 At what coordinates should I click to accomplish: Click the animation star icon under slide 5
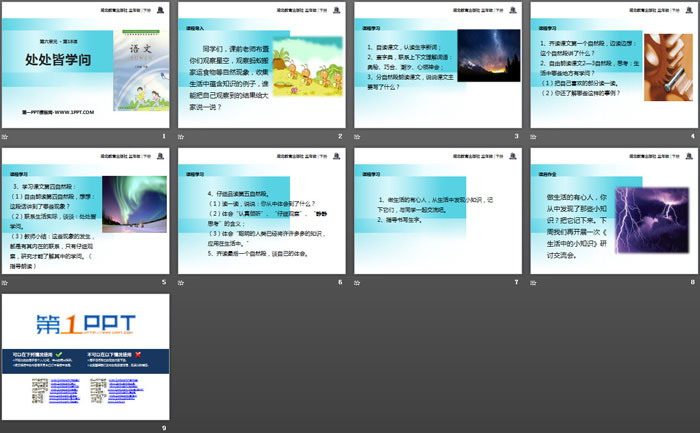pos(5,283)
